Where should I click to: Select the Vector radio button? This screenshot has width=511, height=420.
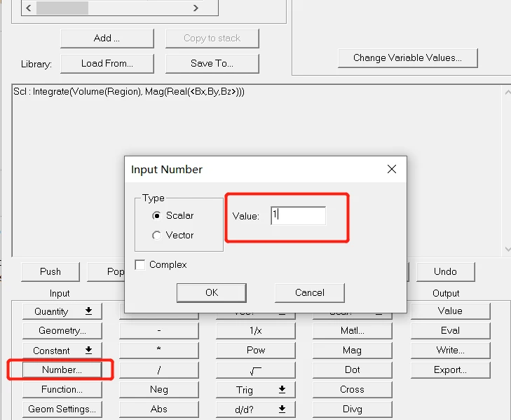click(x=157, y=235)
